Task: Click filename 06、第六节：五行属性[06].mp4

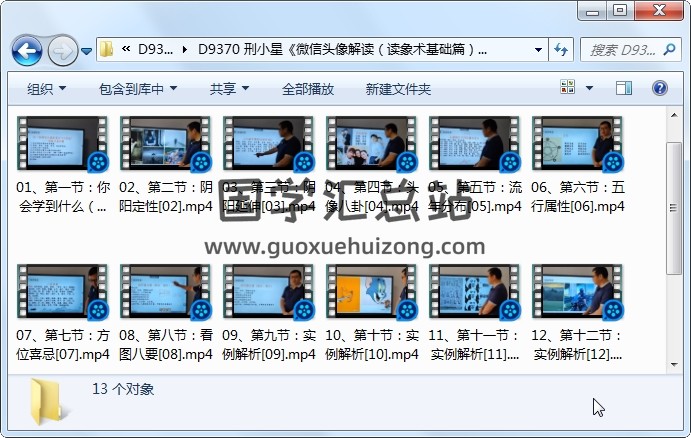Action: [578, 197]
